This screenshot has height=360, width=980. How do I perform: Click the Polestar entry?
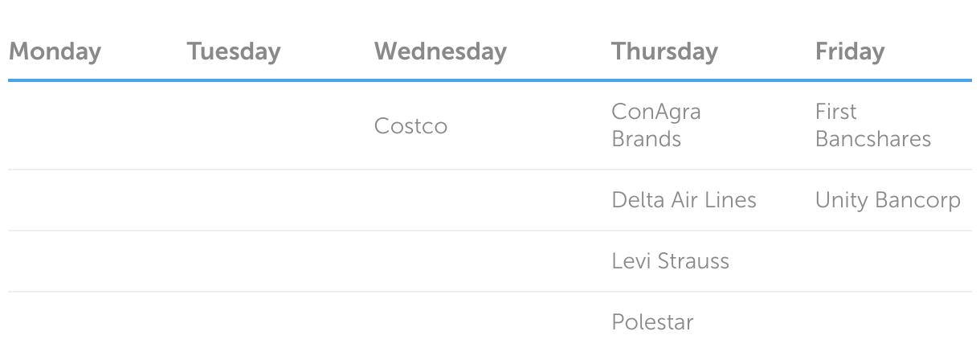[x=652, y=322]
